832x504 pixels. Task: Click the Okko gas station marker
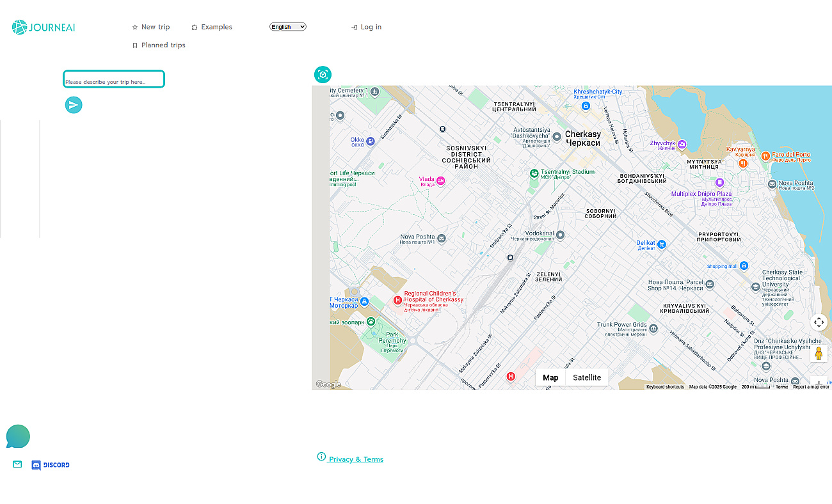370,141
